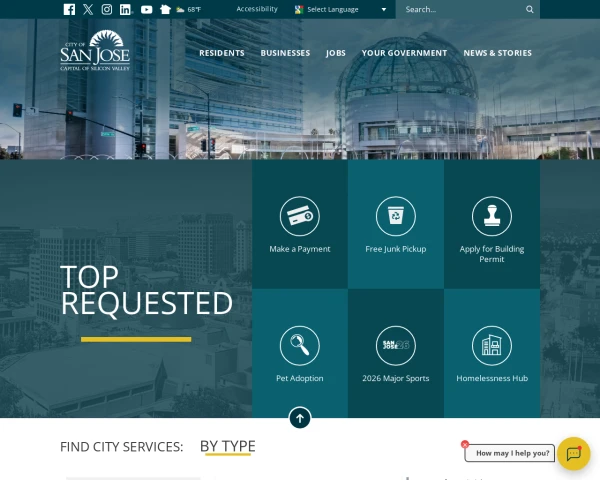Click the Homelessness Hub text link
600x480 pixels.
click(x=492, y=379)
